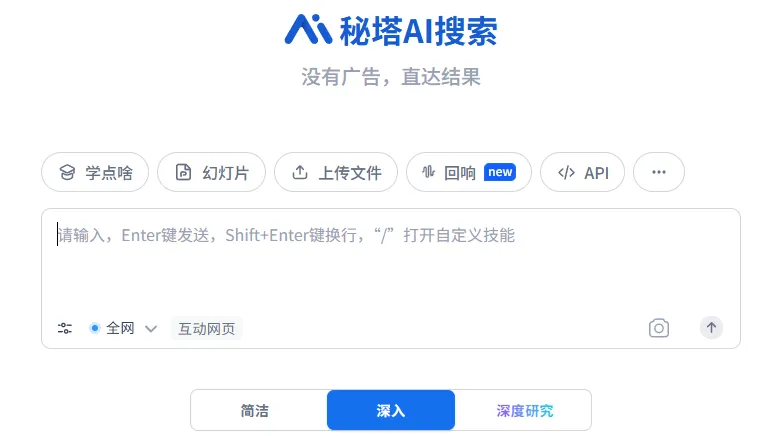This screenshot has height=436, width=770.
Task: Switch to the 简洁 mode tab
Action: tap(255, 410)
